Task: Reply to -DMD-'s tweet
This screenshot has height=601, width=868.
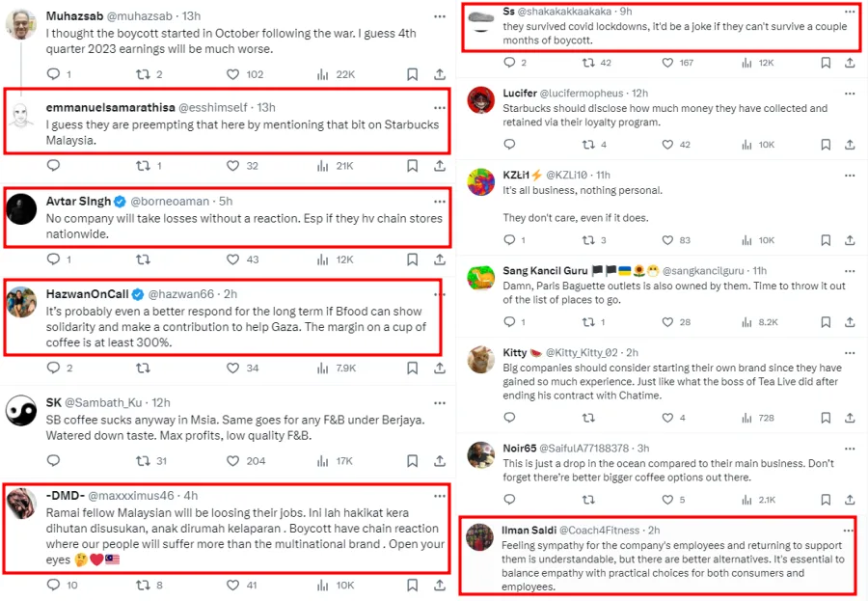Action: tap(53, 585)
